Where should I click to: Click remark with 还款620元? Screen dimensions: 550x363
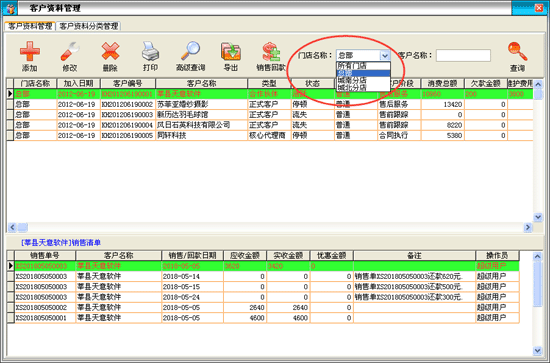414,277
